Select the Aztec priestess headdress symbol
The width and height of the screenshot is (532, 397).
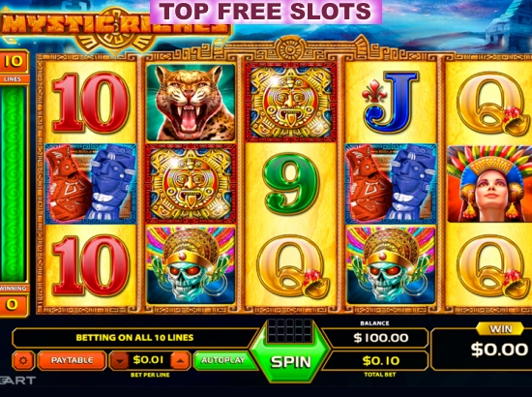[x=489, y=184]
